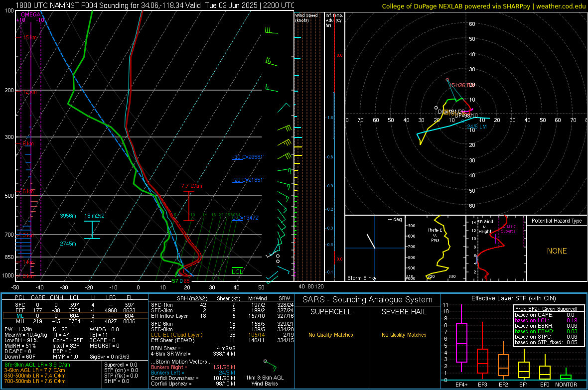Select the SFC parcel row

74,305
